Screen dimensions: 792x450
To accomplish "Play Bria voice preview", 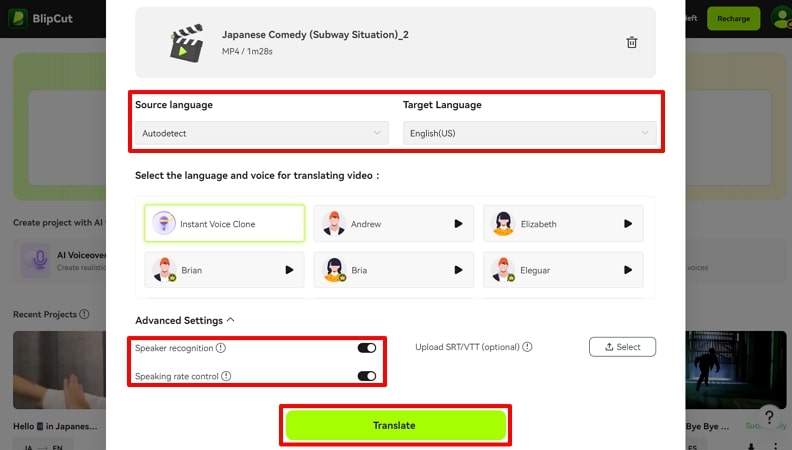I will point(458,269).
